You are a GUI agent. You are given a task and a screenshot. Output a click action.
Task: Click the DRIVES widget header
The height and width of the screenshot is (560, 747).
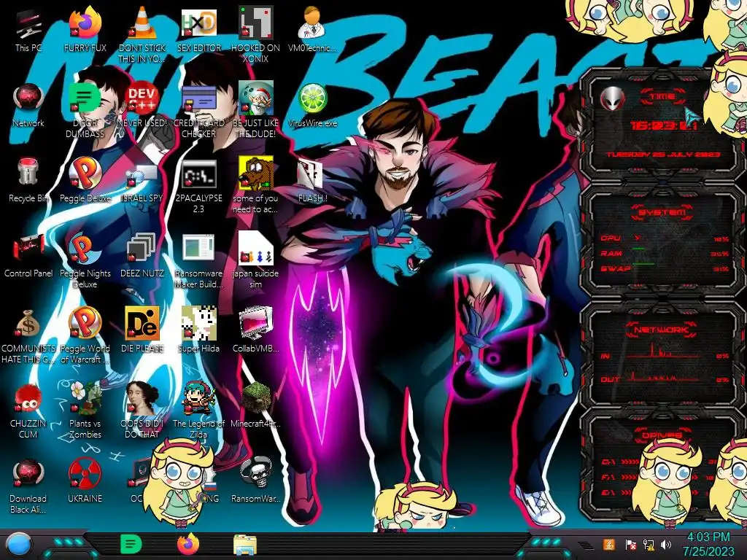point(661,435)
